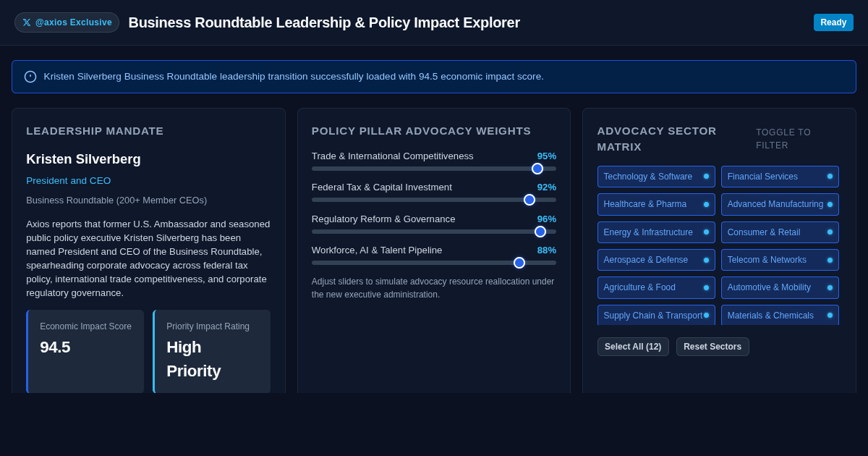Click the 92% federal tax weight value

coord(547,187)
